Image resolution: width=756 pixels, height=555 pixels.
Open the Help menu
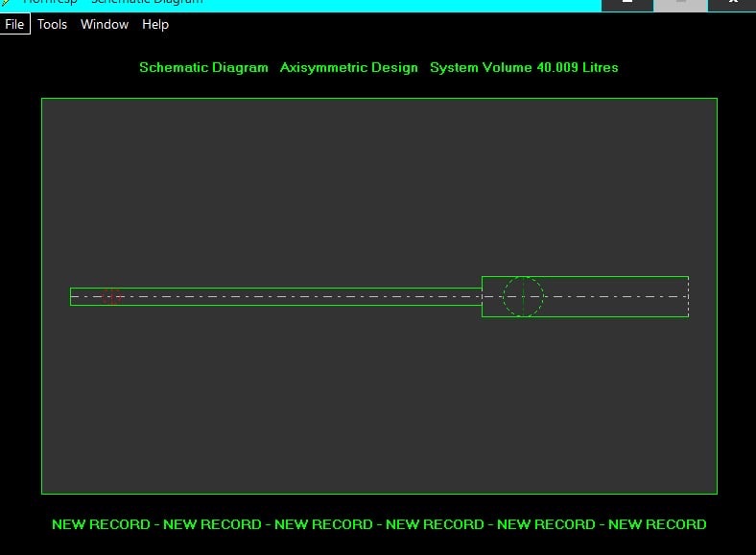[x=155, y=24]
